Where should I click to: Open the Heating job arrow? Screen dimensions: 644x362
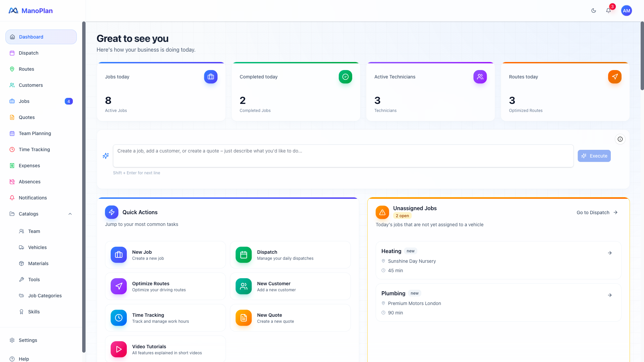pyautogui.click(x=609, y=253)
